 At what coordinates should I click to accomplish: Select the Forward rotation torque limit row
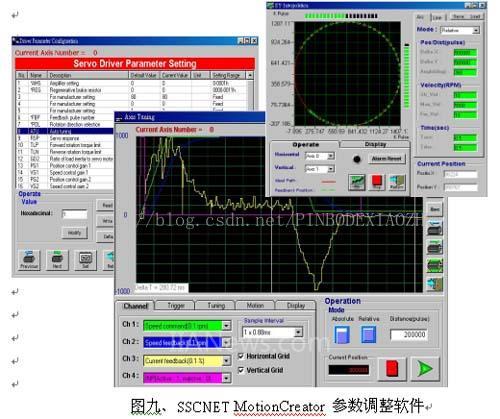tap(65, 145)
